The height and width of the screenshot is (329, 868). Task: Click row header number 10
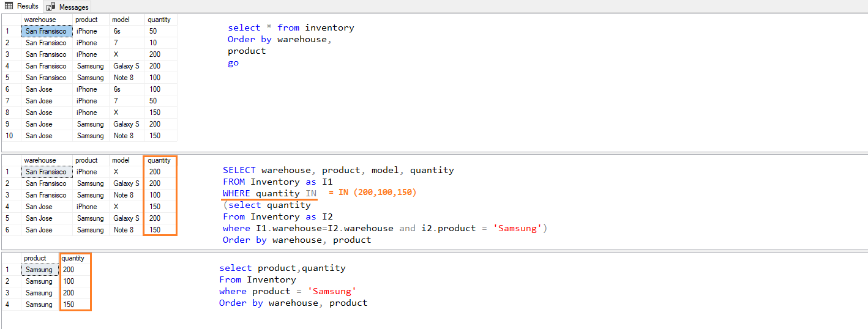(11, 136)
